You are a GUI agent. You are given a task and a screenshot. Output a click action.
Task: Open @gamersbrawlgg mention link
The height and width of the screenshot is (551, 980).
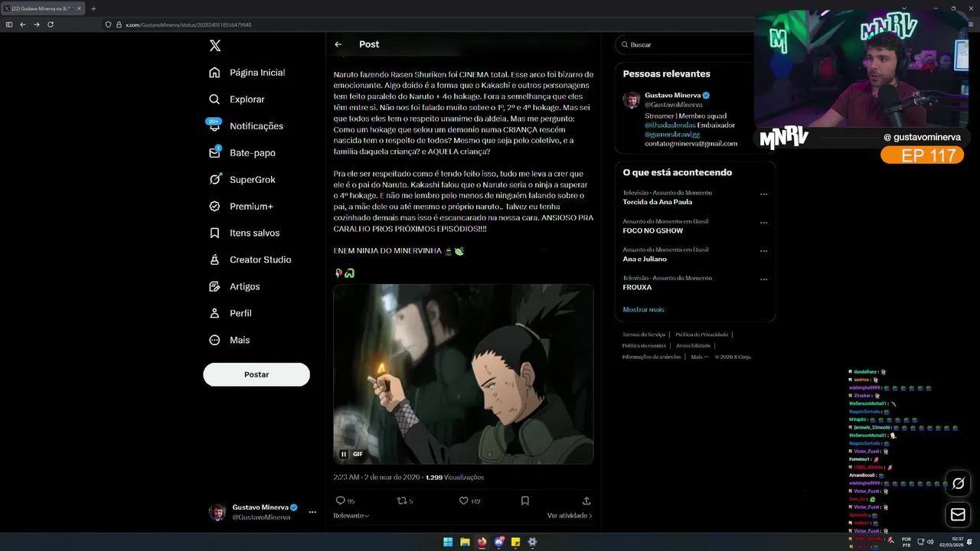pos(672,134)
